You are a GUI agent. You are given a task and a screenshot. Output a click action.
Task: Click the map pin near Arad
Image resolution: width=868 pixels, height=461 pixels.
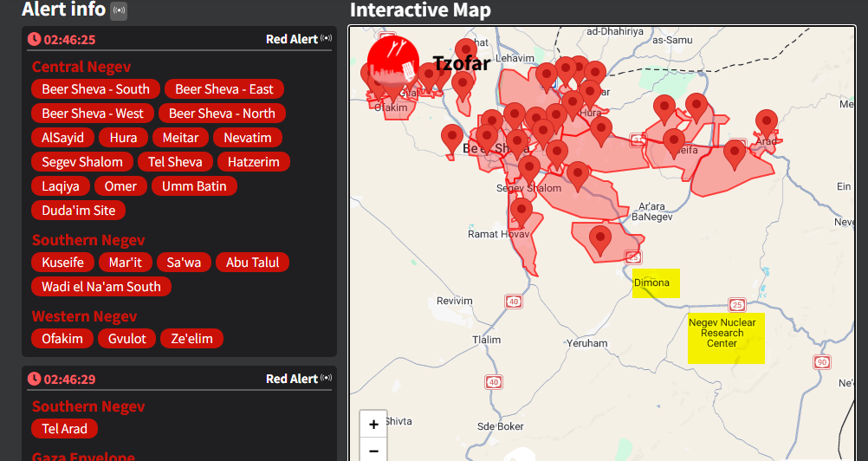pos(766,123)
